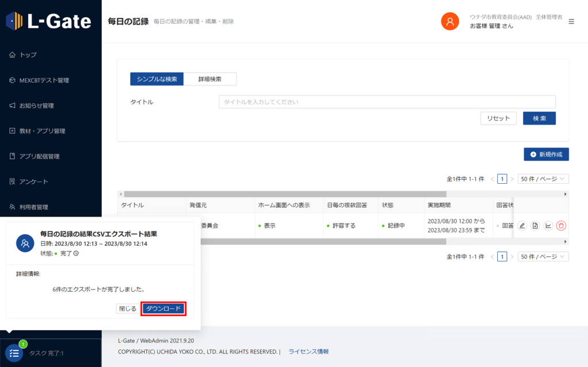This screenshot has width=588, height=367.
Task: Switch to the シンプルな検索 search mode
Action: pos(157,79)
